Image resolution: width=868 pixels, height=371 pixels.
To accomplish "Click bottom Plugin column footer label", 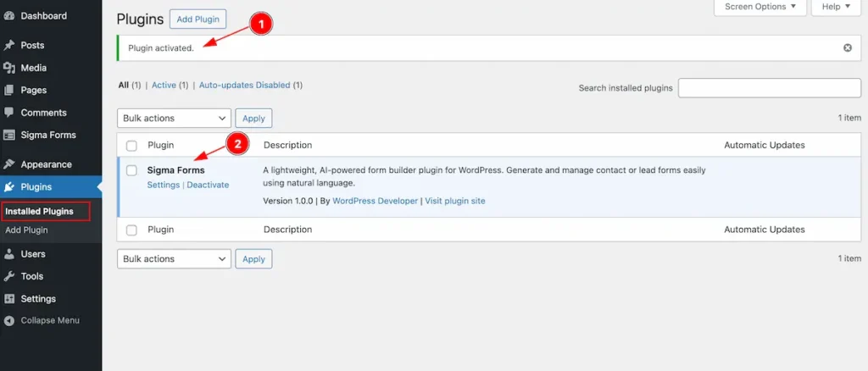I will [160, 230].
